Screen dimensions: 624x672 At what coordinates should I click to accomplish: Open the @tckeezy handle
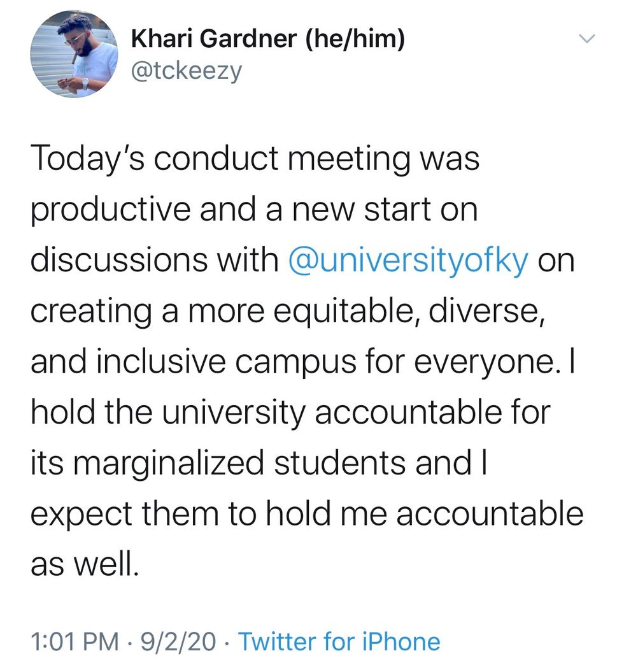(187, 70)
